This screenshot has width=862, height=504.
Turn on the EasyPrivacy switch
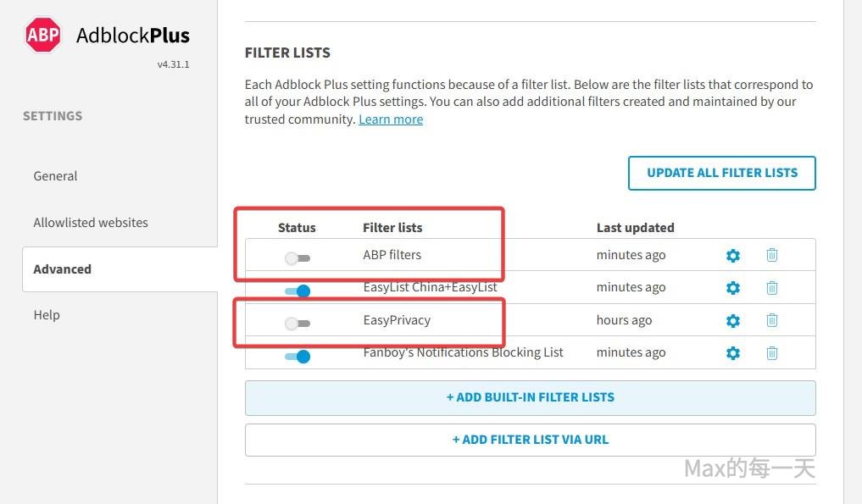[298, 324]
